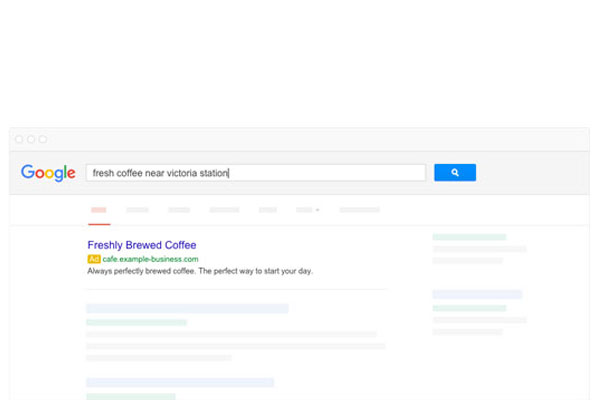Select the active red-underlined search tab
600x400 pixels.
click(x=99, y=210)
